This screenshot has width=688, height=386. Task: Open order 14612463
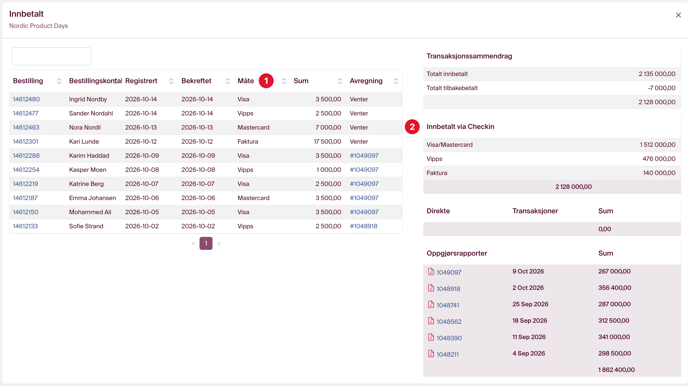(x=26, y=127)
